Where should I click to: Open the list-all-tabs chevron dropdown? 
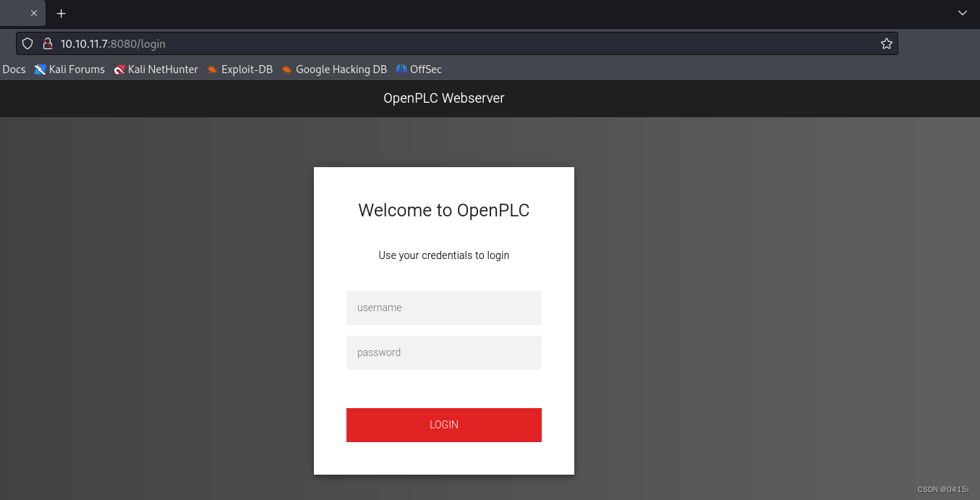963,13
